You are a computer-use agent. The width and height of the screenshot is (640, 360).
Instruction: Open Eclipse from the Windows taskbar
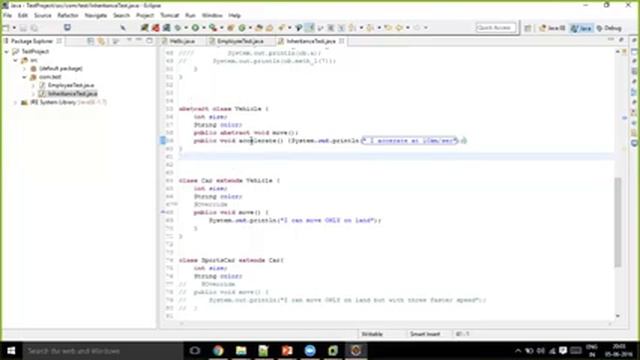point(356,350)
